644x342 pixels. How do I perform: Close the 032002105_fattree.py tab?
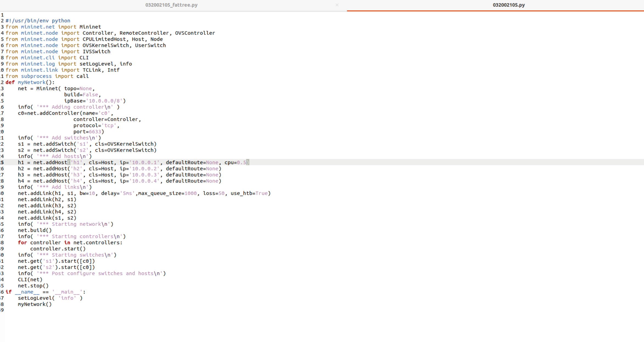(337, 5)
